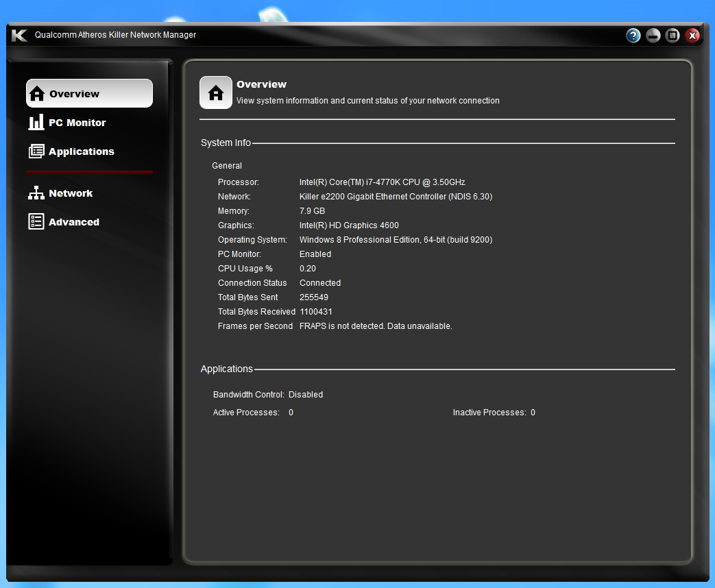Click the 'Operating System:' label
This screenshot has height=588, width=715.
(x=252, y=240)
